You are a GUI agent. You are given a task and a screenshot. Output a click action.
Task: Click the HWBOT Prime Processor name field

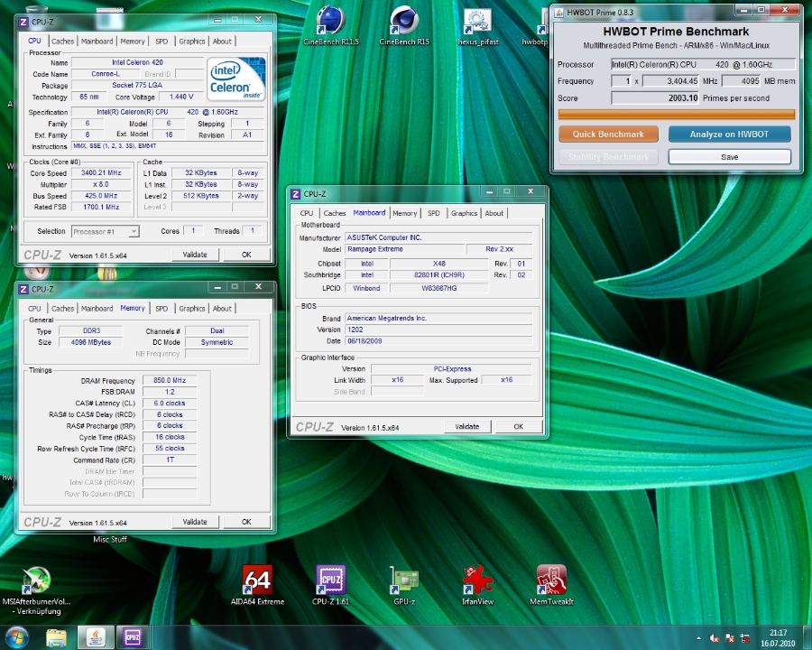[x=703, y=65]
